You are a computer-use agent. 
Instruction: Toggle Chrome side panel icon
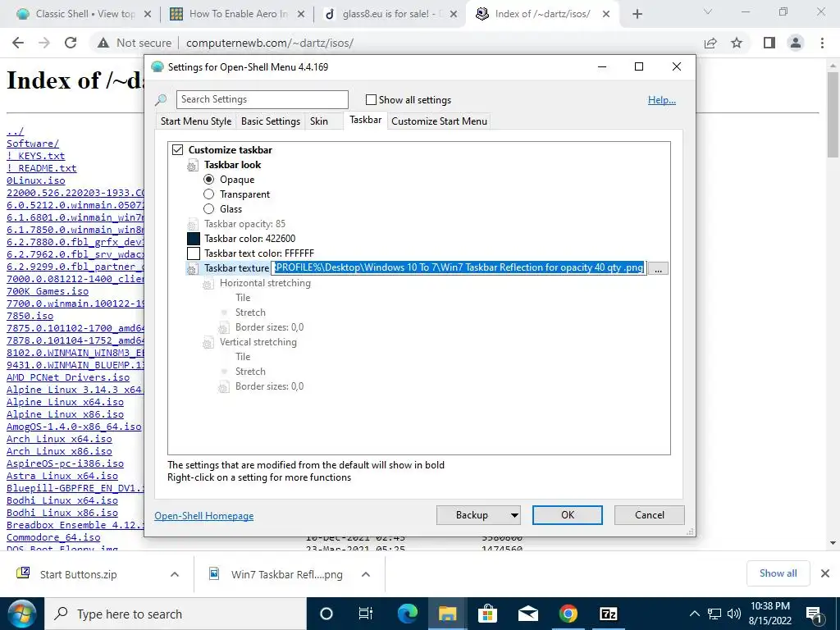click(769, 43)
